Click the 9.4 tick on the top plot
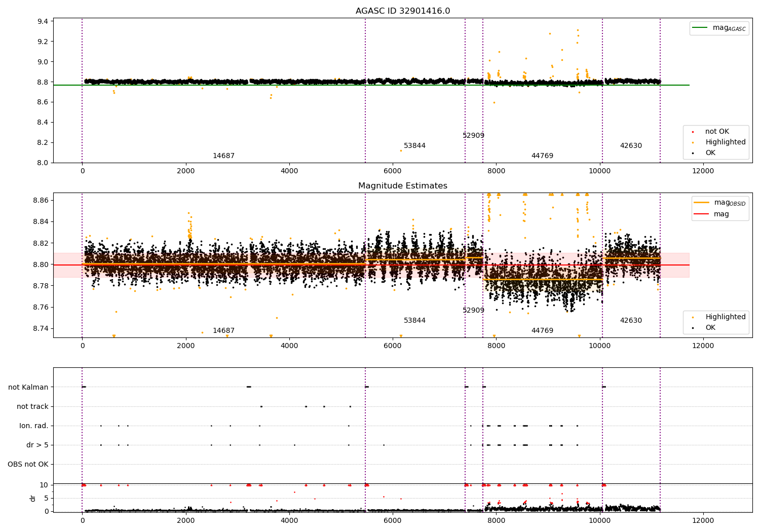 (43, 21)
